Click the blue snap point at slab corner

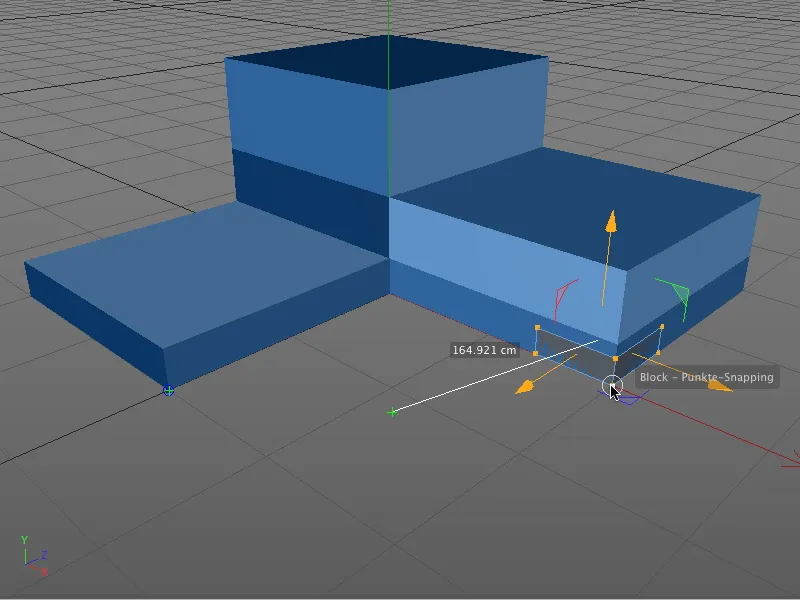click(x=168, y=391)
